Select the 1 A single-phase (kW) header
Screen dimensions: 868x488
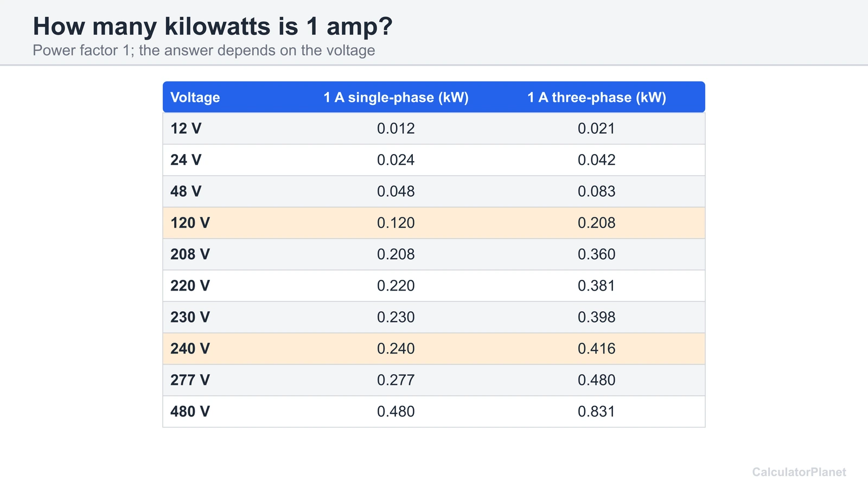point(396,98)
